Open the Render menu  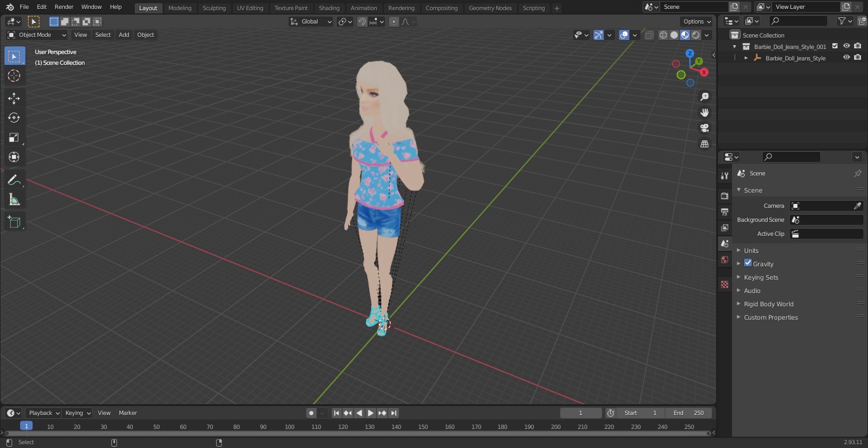[64, 7]
